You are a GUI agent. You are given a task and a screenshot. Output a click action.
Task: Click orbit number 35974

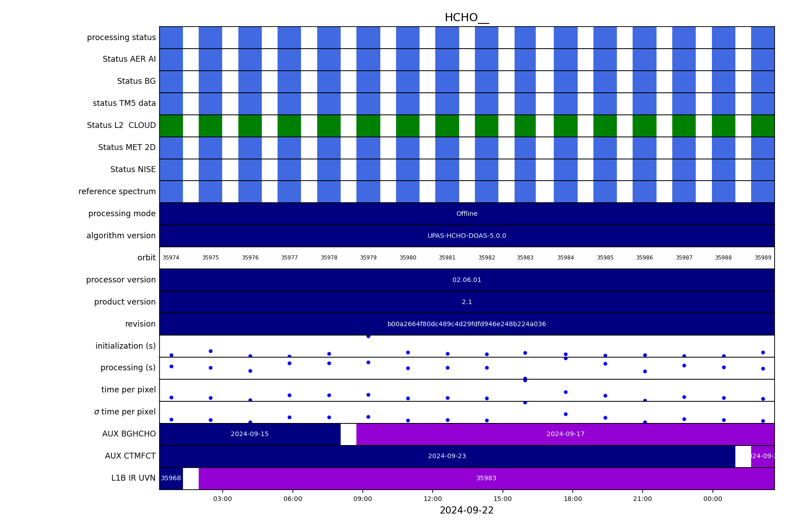171,258
